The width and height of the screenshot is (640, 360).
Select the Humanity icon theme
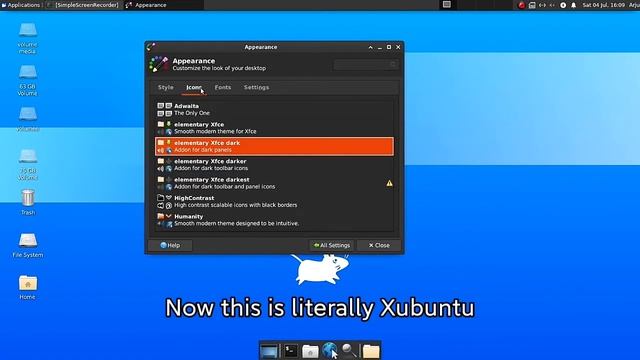click(274, 220)
